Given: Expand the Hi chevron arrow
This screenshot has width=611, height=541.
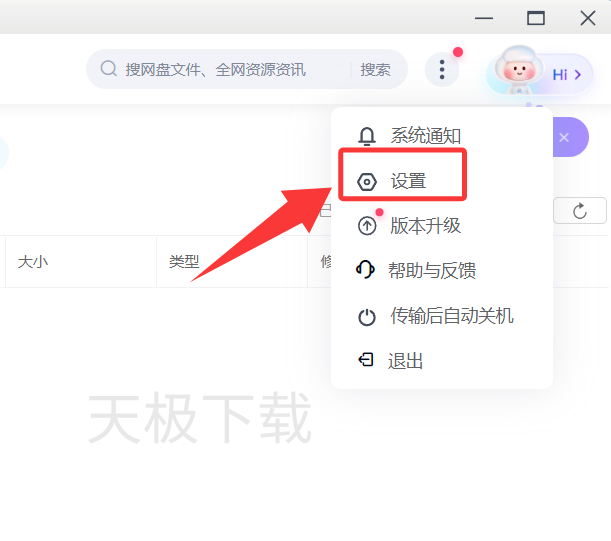Looking at the screenshot, I should tap(577, 74).
